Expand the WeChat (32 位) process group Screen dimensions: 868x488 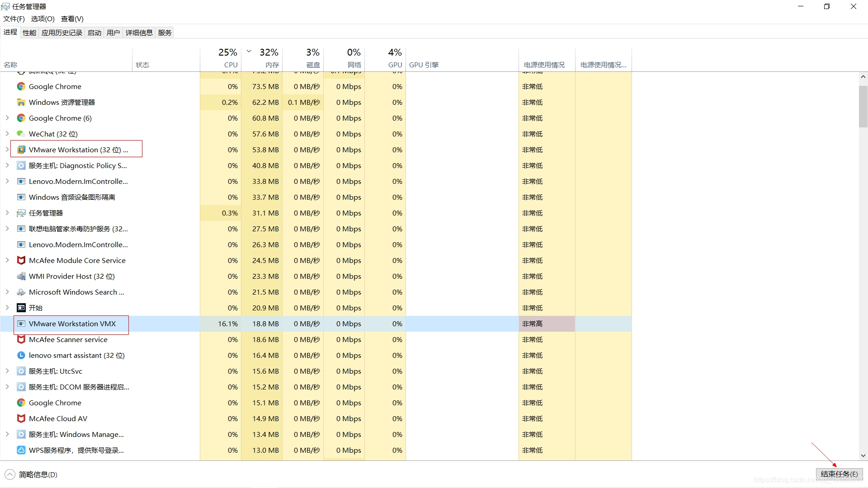(7, 134)
